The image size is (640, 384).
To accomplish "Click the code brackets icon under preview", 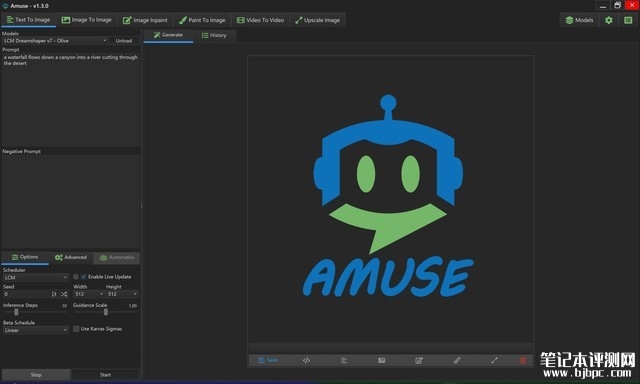I will pos(306,360).
